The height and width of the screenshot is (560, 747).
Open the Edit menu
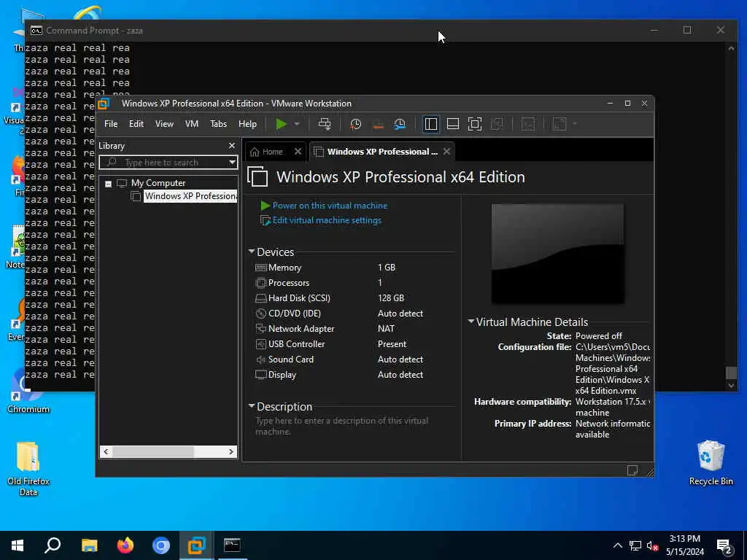click(136, 124)
